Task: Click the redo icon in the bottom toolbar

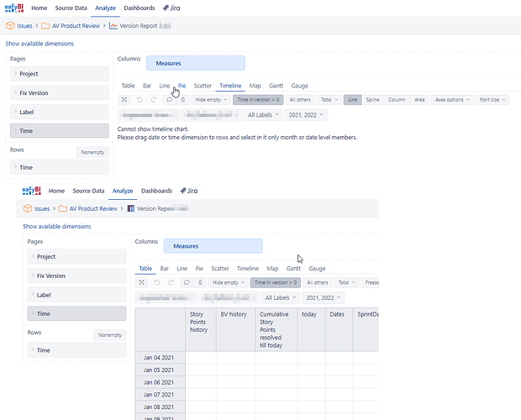Action: 171,282
